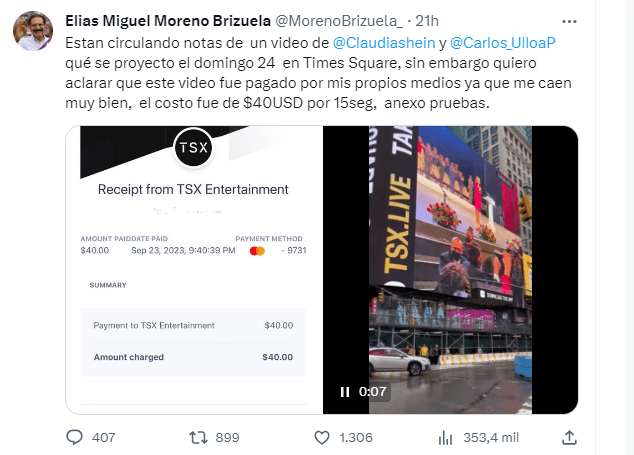Click the 407 replies count
Screen dimensions: 634x455
coord(104,438)
